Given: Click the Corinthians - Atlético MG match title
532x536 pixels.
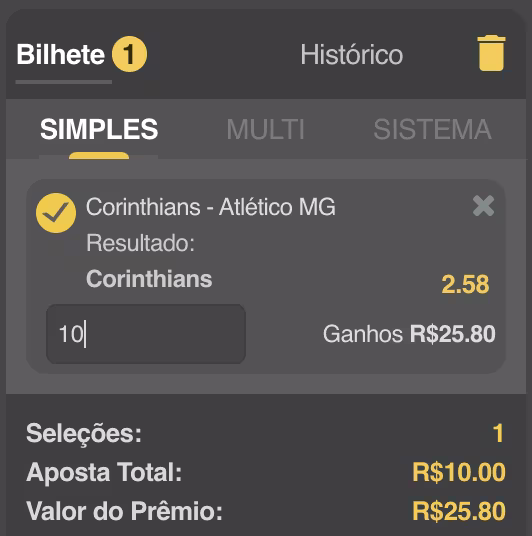Looking at the screenshot, I should point(211,207).
